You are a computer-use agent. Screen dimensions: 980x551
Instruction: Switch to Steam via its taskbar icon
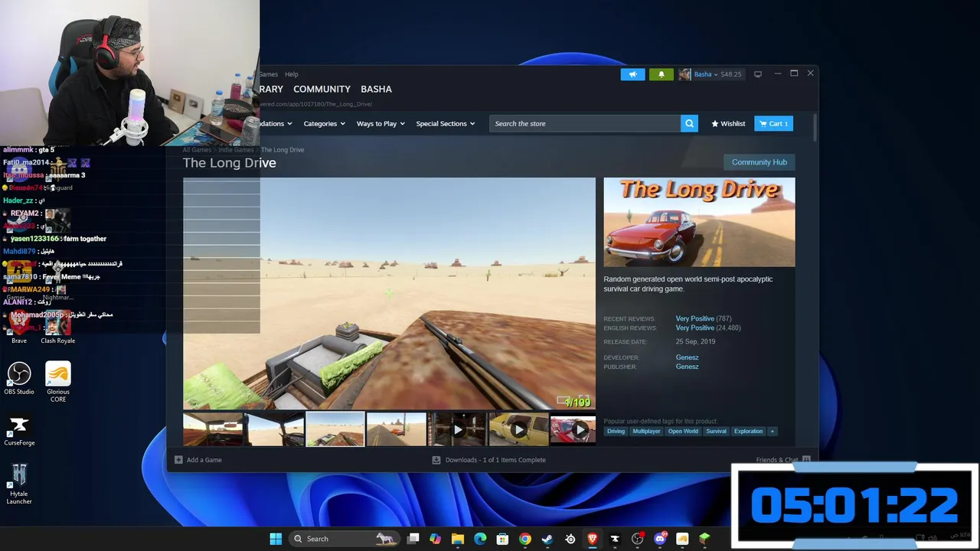coord(547,539)
